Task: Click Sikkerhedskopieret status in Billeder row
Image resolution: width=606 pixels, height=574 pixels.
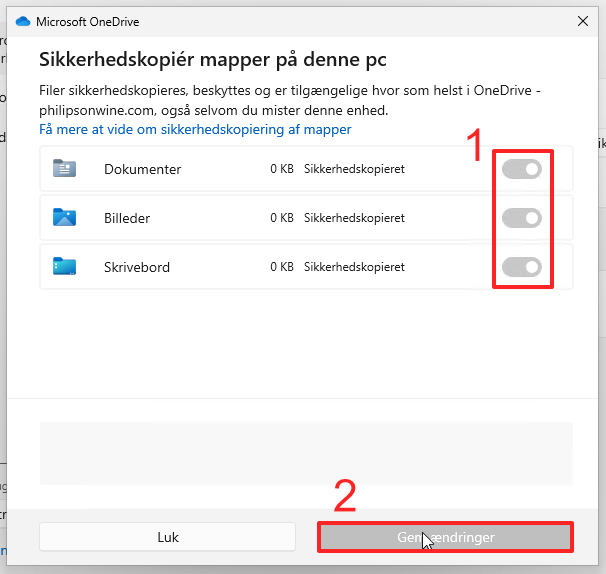Action: 354,218
